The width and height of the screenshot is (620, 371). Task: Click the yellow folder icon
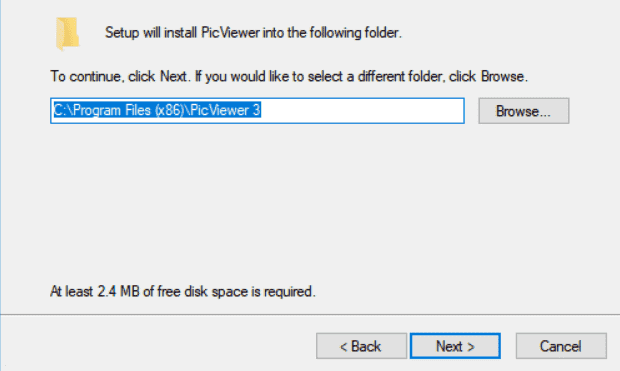click(68, 34)
